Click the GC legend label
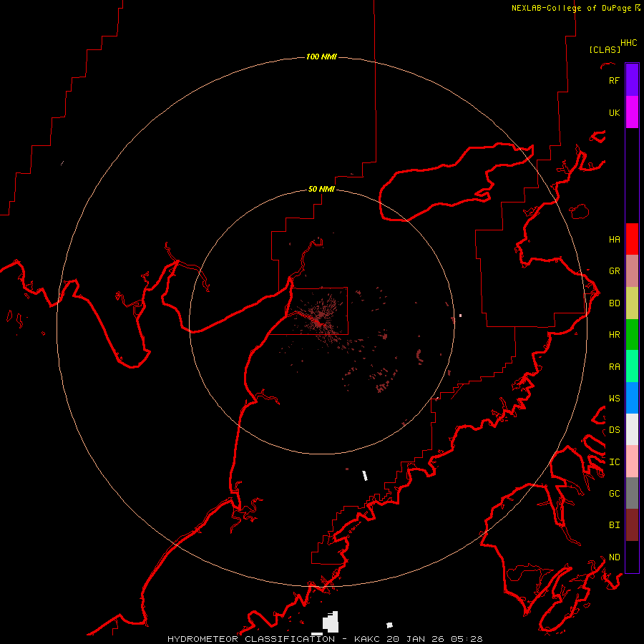 point(614,494)
